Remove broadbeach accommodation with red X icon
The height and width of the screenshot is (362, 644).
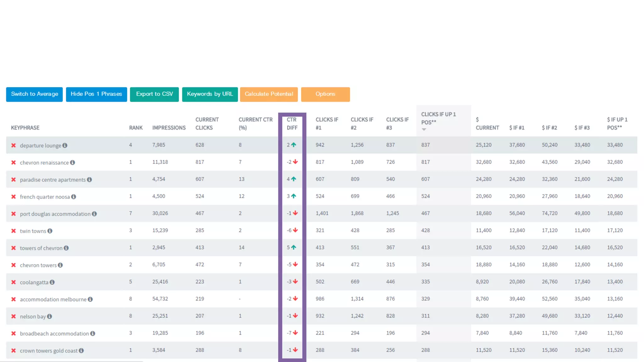coord(14,333)
